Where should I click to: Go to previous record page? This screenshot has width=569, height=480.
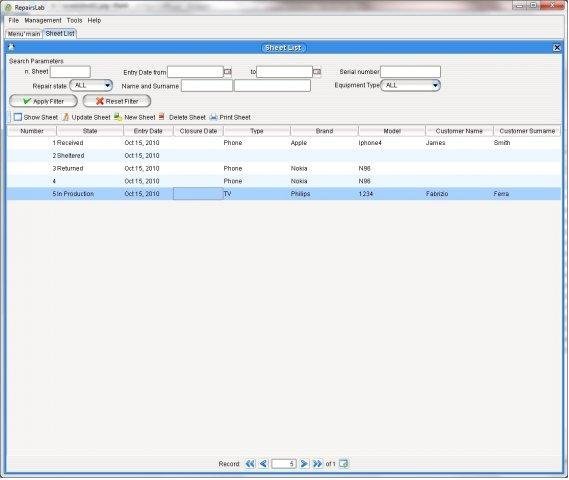264,463
